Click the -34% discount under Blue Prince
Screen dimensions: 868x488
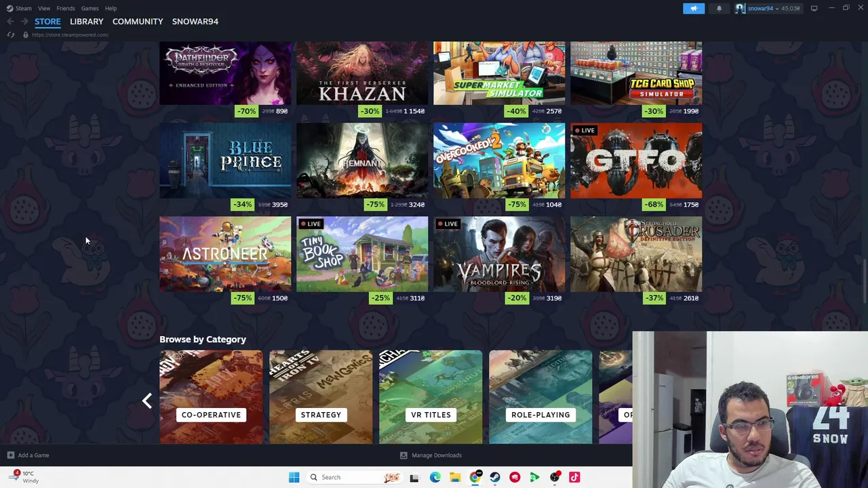coord(242,205)
